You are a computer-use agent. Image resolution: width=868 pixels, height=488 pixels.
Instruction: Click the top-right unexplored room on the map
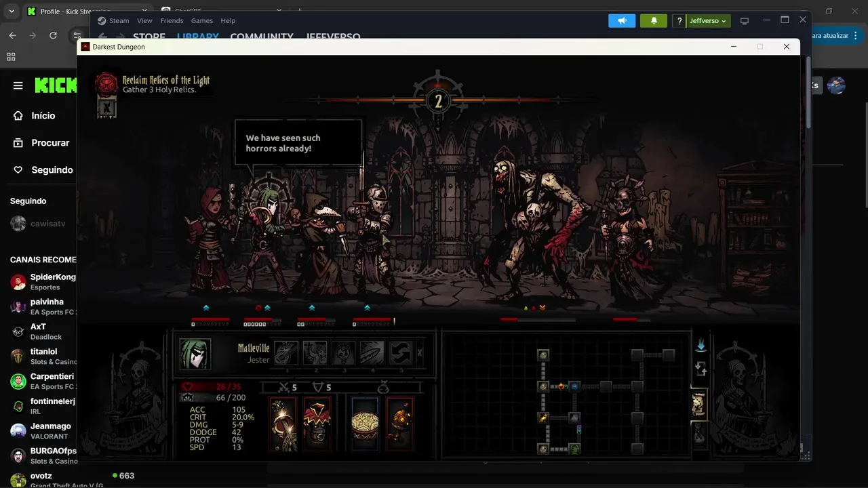click(669, 355)
